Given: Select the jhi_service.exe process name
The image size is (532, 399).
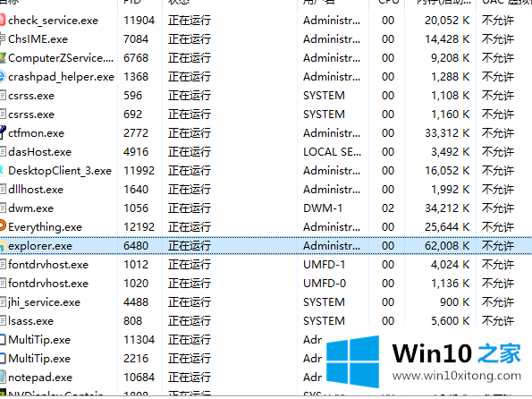Looking at the screenshot, I should coord(44,302).
